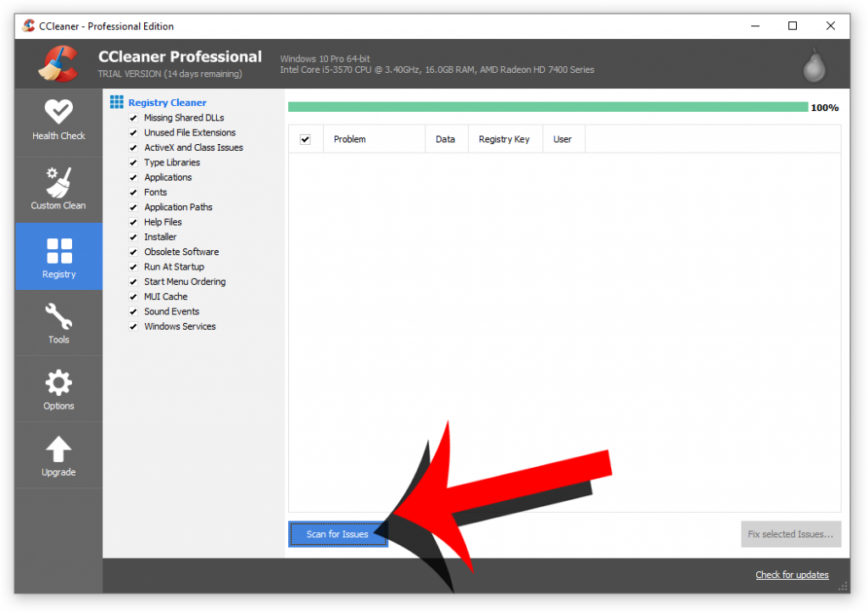Click the pear icon in header
868x612 pixels.
(815, 65)
